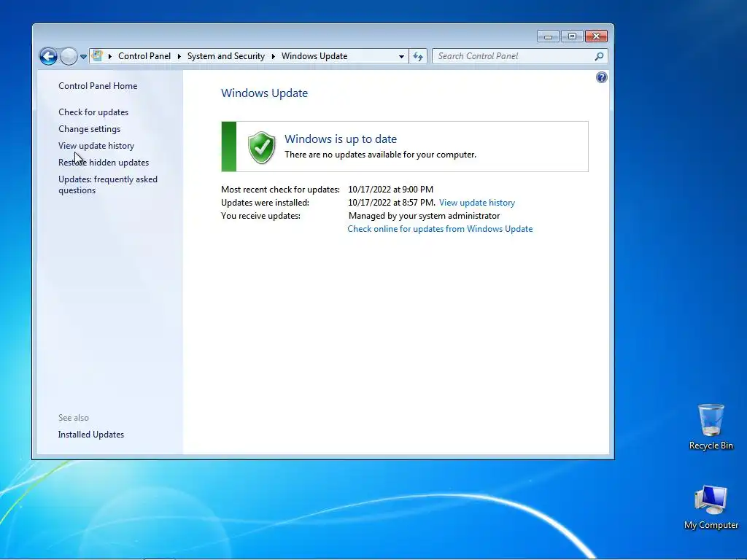Screen dimensions: 747x560
Task: Click Check for updates in sidebar
Action: coord(93,112)
